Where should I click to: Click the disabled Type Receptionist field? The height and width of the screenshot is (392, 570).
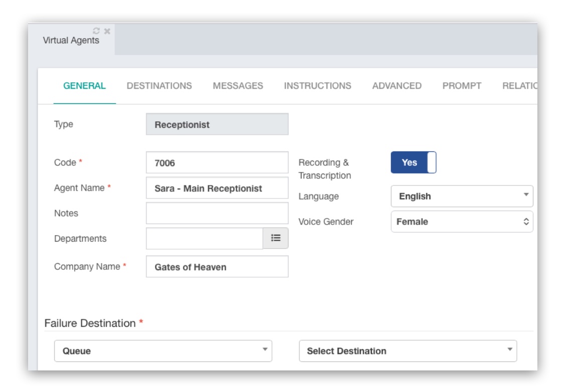(x=217, y=124)
